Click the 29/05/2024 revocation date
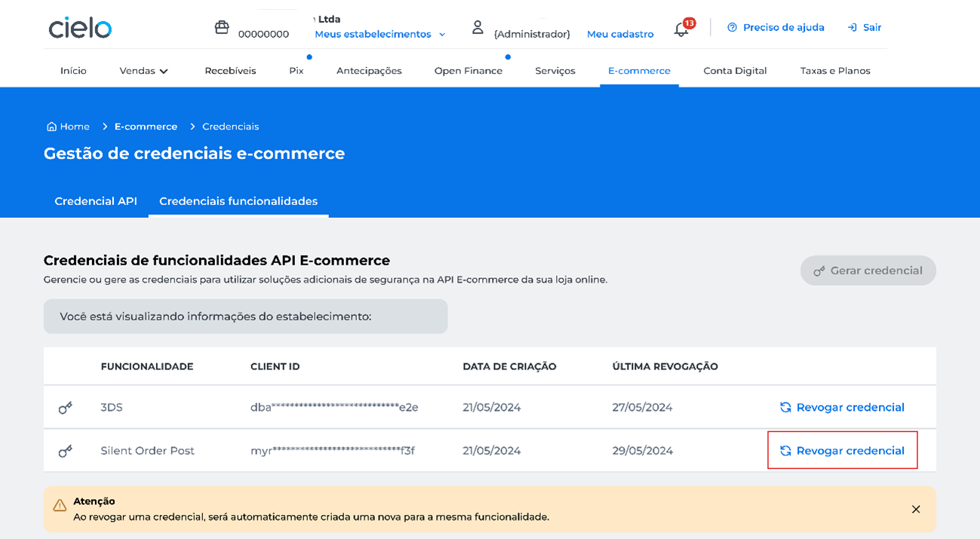The width and height of the screenshot is (980, 539). (642, 451)
